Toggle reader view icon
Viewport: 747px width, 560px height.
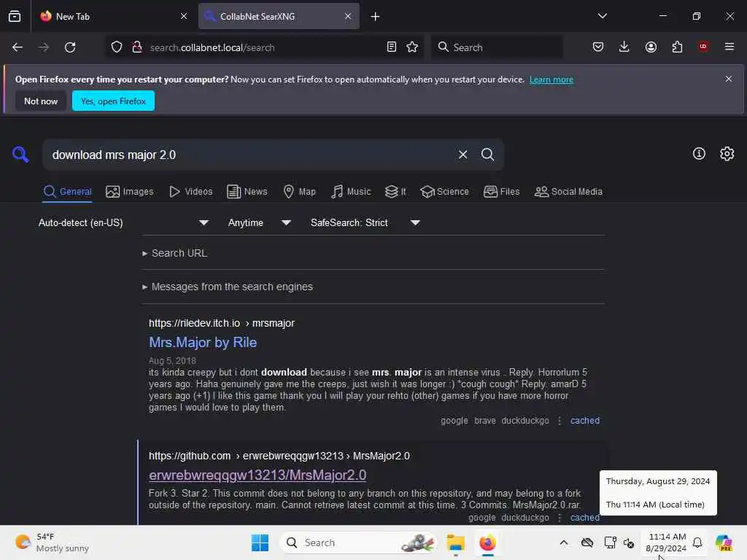click(392, 47)
